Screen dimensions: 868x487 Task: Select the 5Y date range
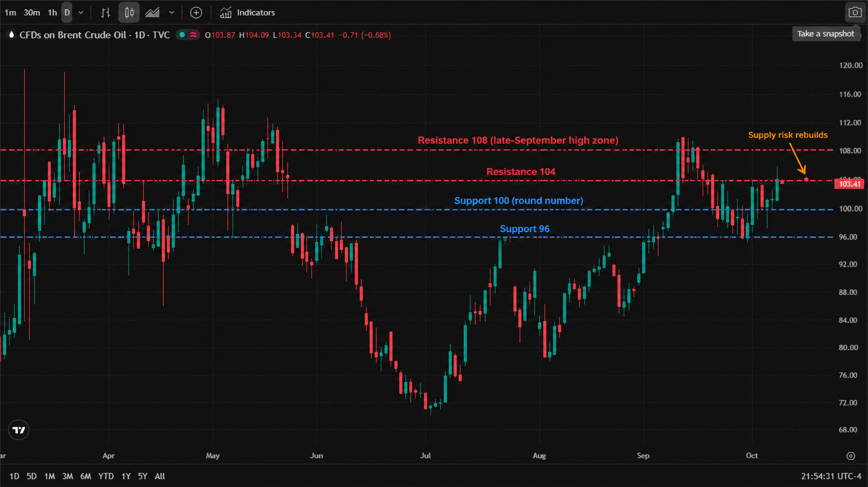tap(142, 476)
